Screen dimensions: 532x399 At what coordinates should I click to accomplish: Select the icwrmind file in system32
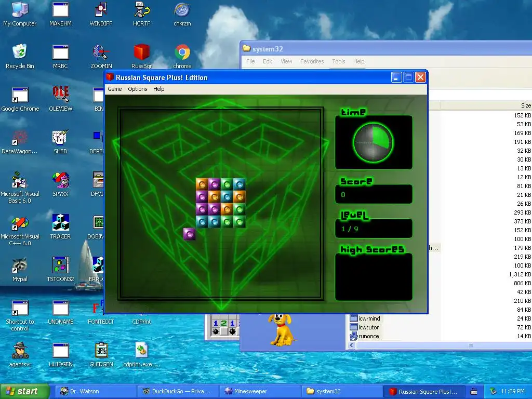(365, 318)
